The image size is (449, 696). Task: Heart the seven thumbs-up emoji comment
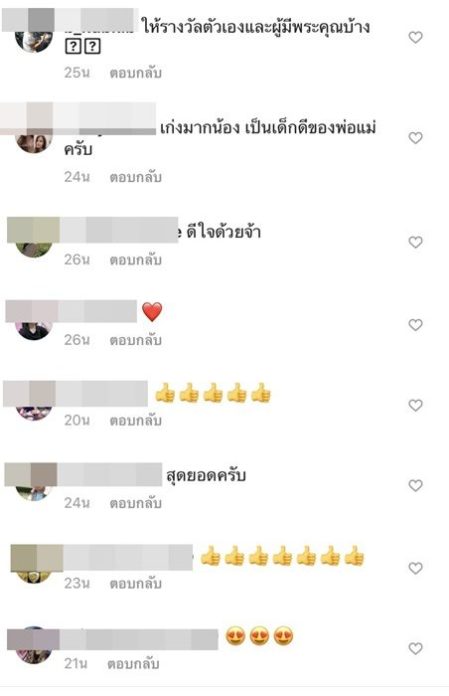[415, 568]
